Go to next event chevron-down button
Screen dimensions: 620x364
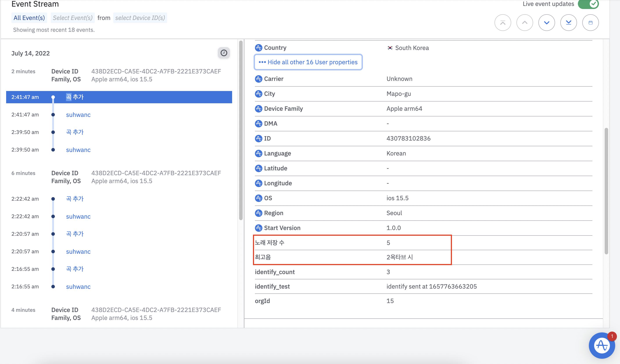point(547,23)
